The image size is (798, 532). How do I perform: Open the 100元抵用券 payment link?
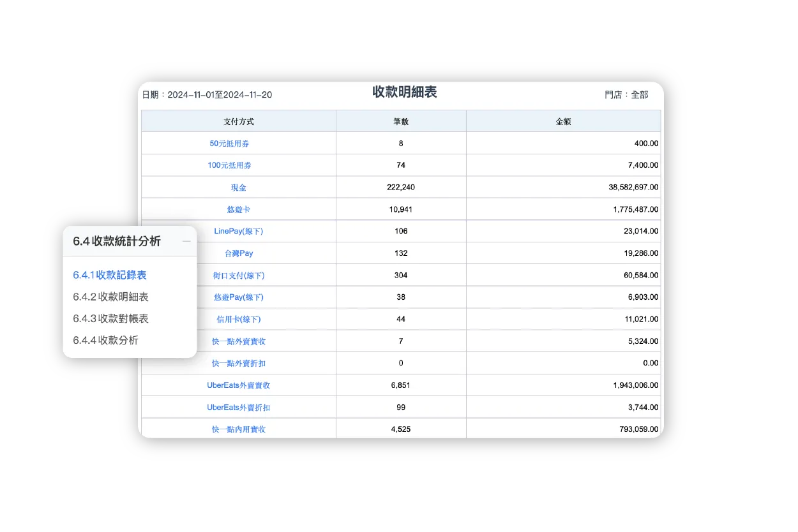coord(229,165)
